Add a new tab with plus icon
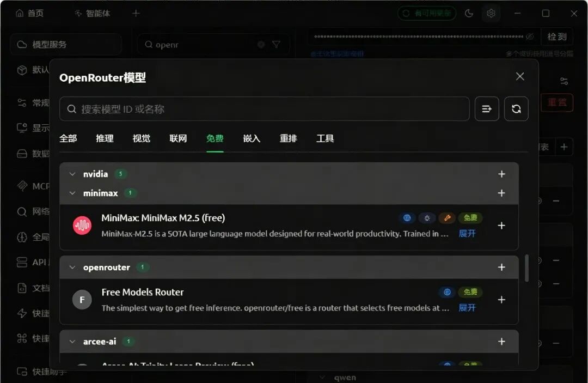This screenshot has width=588, height=383. click(136, 14)
